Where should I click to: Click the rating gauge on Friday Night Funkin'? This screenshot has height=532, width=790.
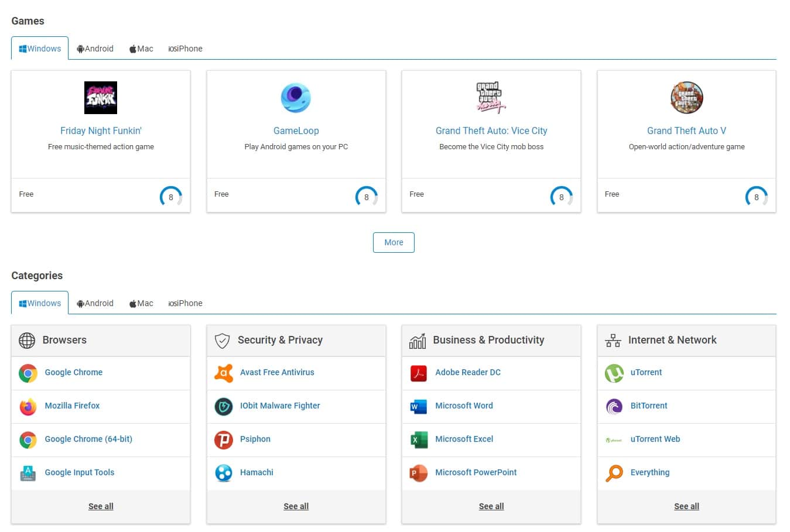click(171, 197)
